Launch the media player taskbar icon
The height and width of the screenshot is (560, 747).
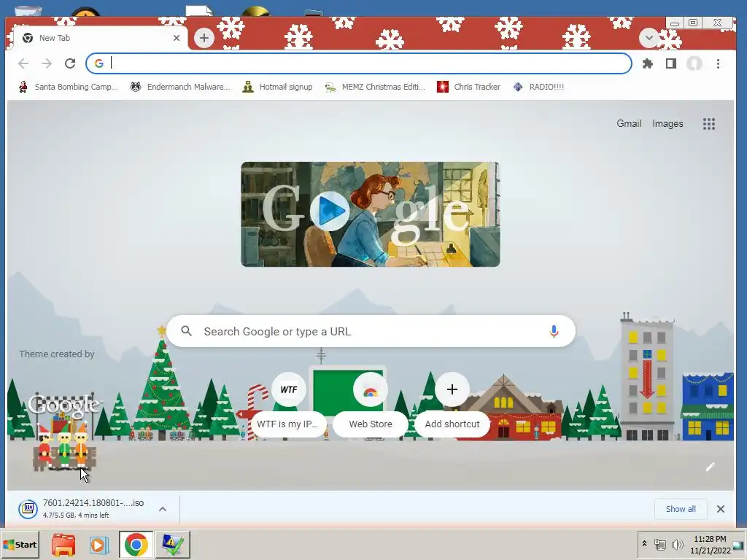pyautogui.click(x=99, y=544)
